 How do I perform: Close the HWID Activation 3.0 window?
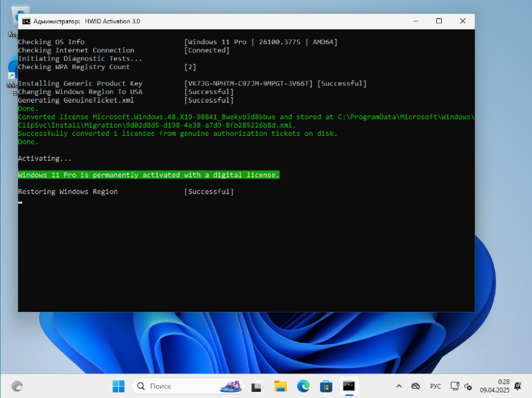463,21
